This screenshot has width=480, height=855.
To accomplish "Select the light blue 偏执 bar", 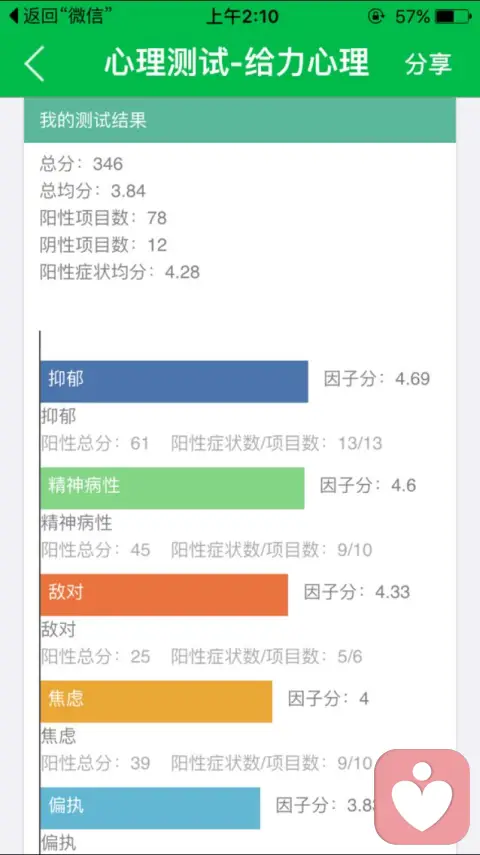I will [x=150, y=808].
